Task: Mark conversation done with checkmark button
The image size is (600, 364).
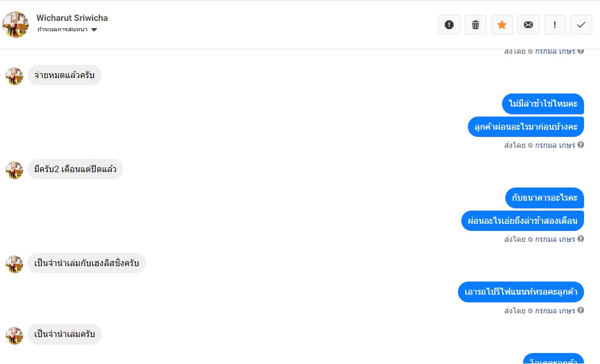Action: click(581, 25)
